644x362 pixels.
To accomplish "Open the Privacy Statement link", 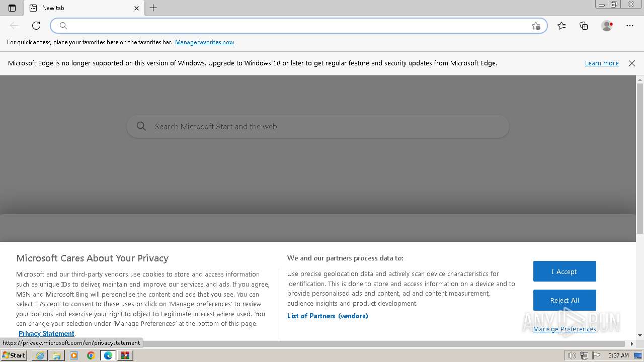I will pyautogui.click(x=46, y=333).
